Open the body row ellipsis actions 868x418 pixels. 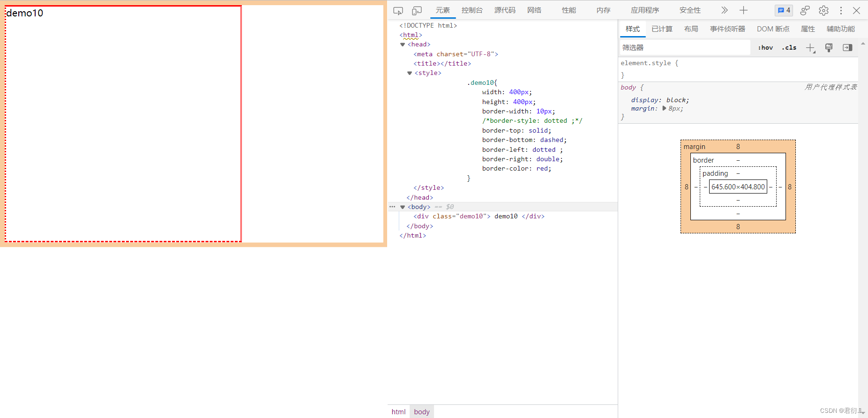pos(392,207)
